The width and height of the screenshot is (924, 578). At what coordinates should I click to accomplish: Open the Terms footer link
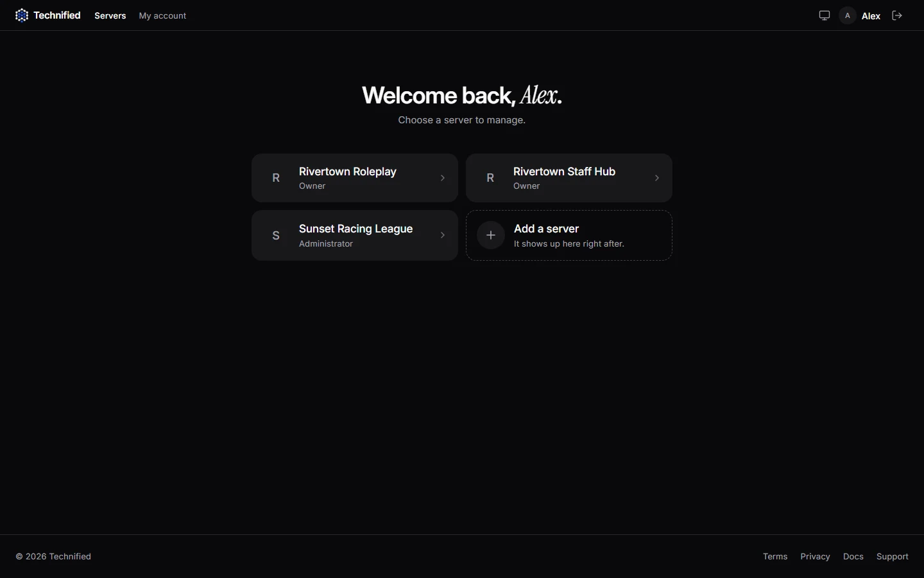point(775,556)
